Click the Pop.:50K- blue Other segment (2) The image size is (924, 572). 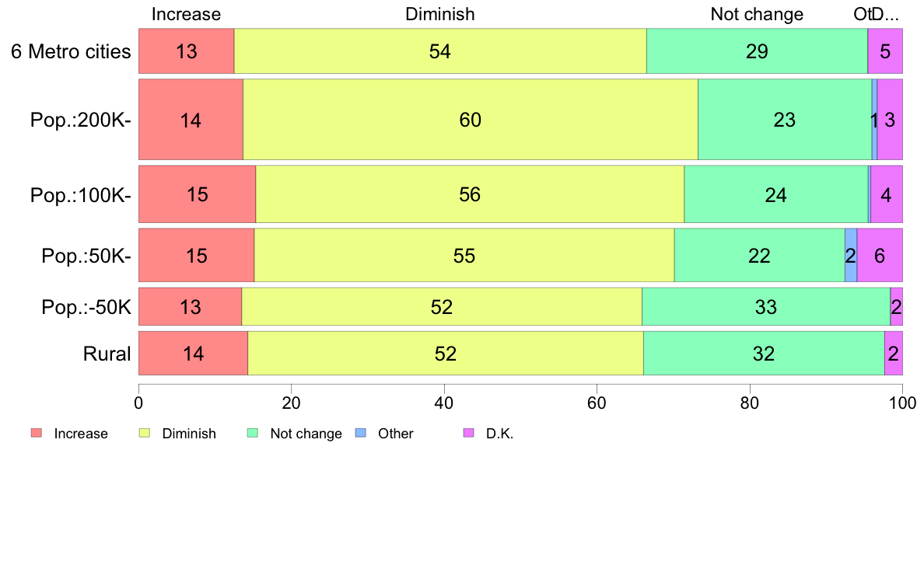pos(851,256)
